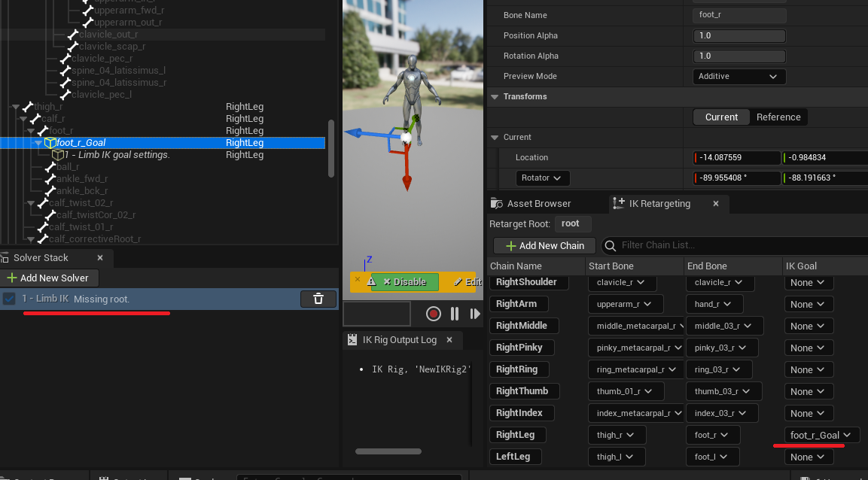The image size is (868, 480).
Task: Click the hierarchy panel vertical scrollbar
Action: [331, 148]
